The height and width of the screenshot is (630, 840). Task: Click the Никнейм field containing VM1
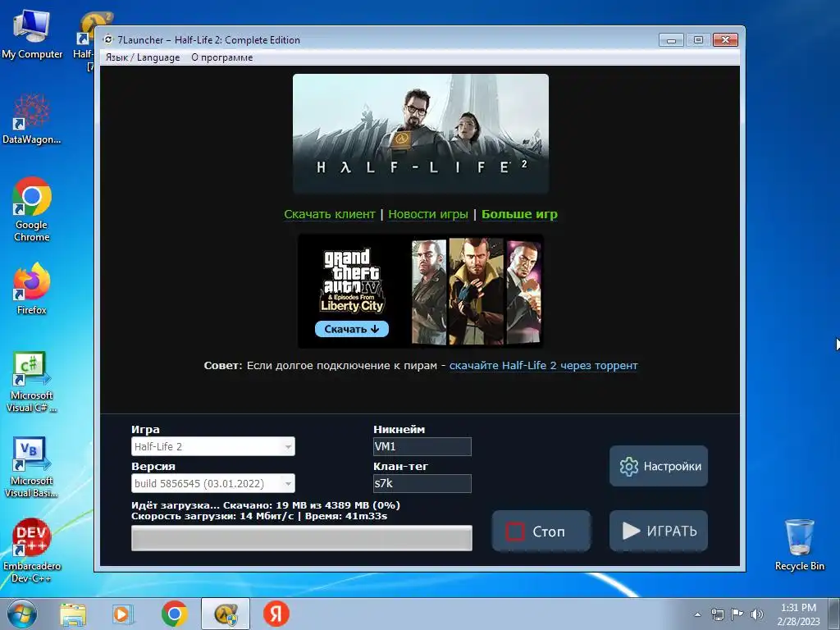coord(422,446)
